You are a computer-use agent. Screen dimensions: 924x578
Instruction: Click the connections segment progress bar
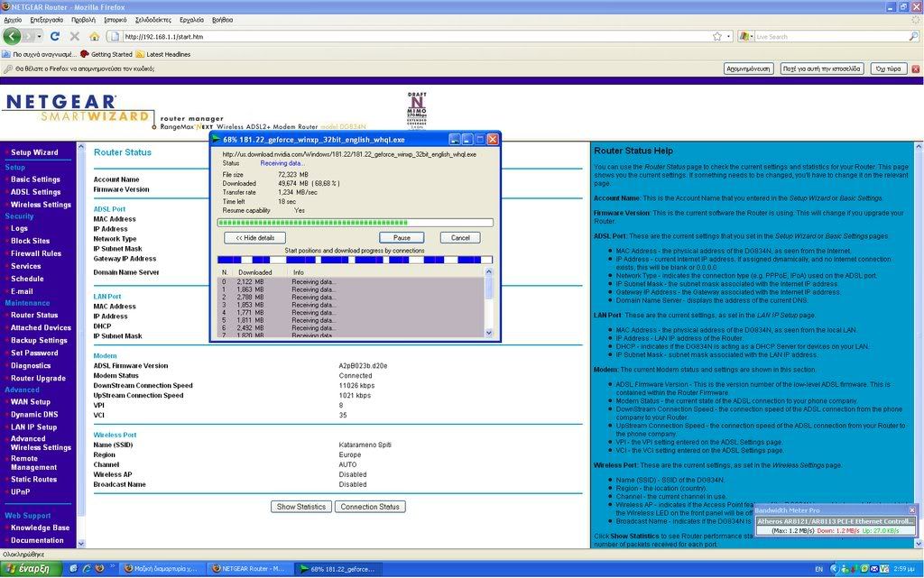pyautogui.click(x=356, y=260)
